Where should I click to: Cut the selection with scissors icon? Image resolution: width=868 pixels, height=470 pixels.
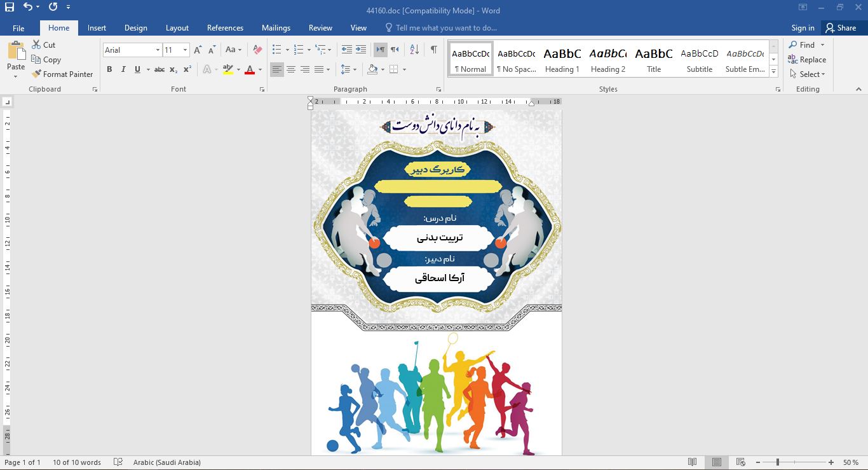37,45
